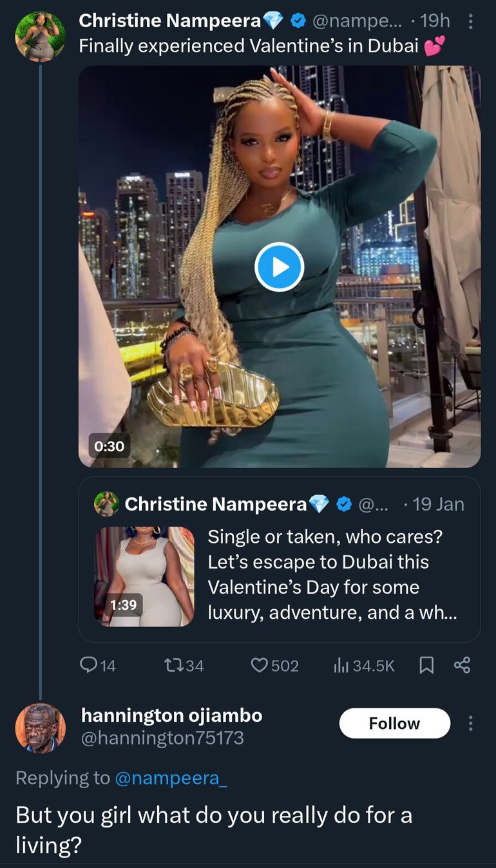Image resolution: width=496 pixels, height=868 pixels.
Task: Tap the repost icon with 34
Action: pos(174,665)
